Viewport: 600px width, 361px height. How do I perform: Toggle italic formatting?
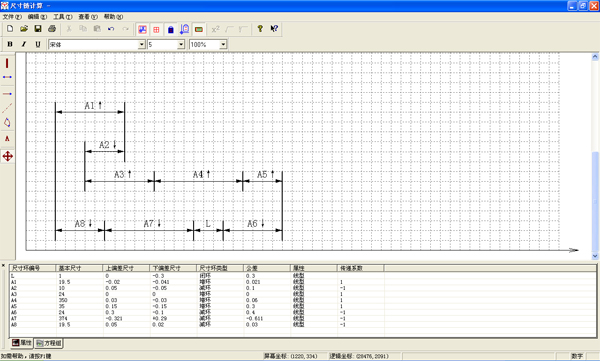(x=24, y=44)
